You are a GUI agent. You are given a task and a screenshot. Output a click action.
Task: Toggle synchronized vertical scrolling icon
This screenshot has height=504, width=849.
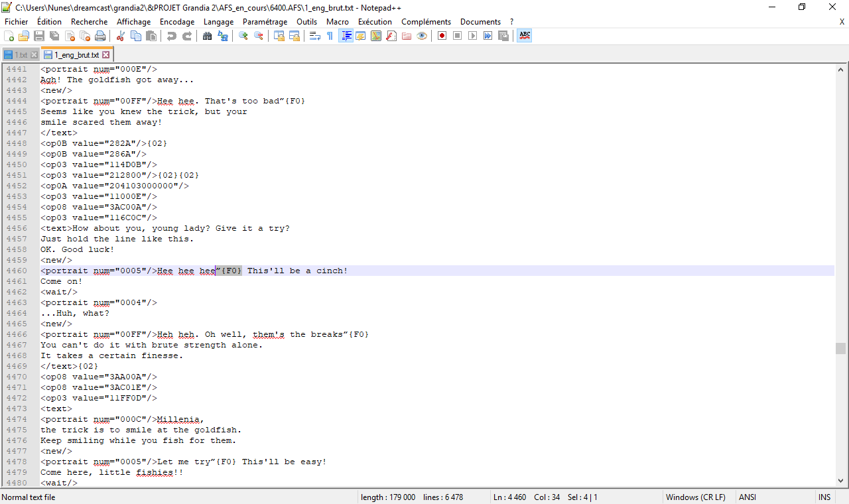point(279,36)
